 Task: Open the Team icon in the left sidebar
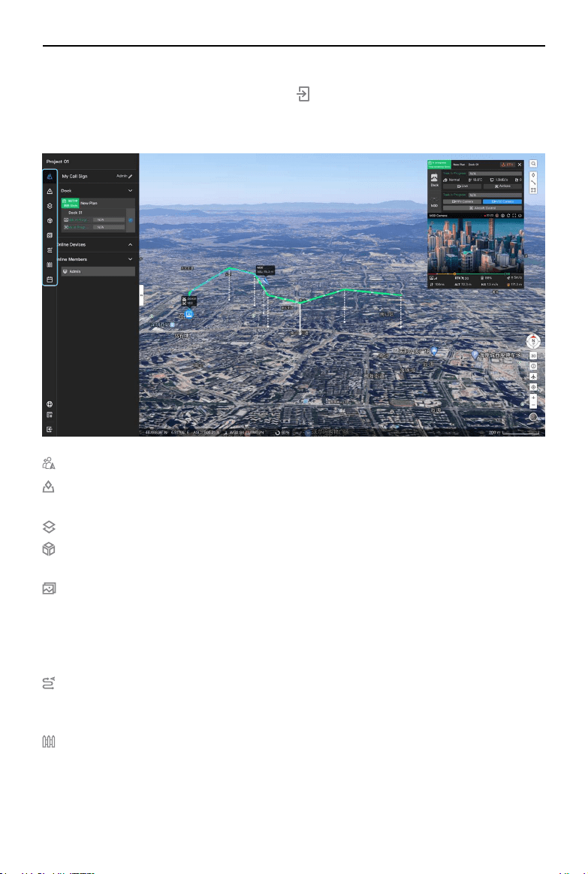[50, 177]
